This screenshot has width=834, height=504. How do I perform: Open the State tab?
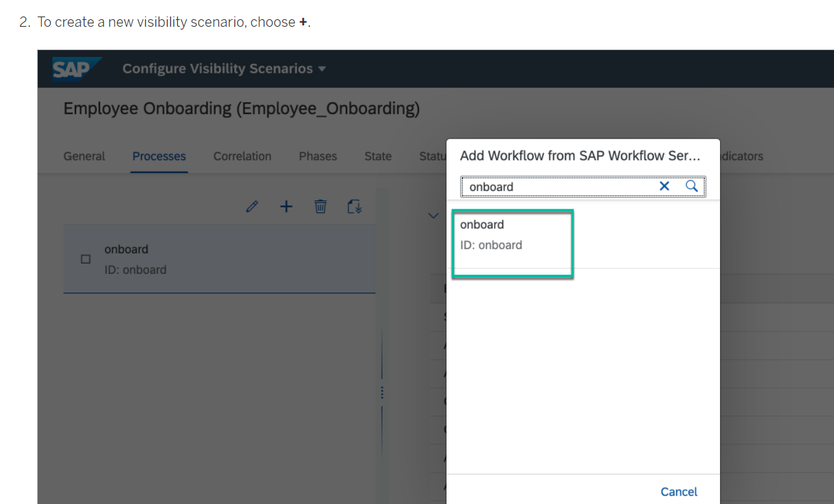coord(378,156)
